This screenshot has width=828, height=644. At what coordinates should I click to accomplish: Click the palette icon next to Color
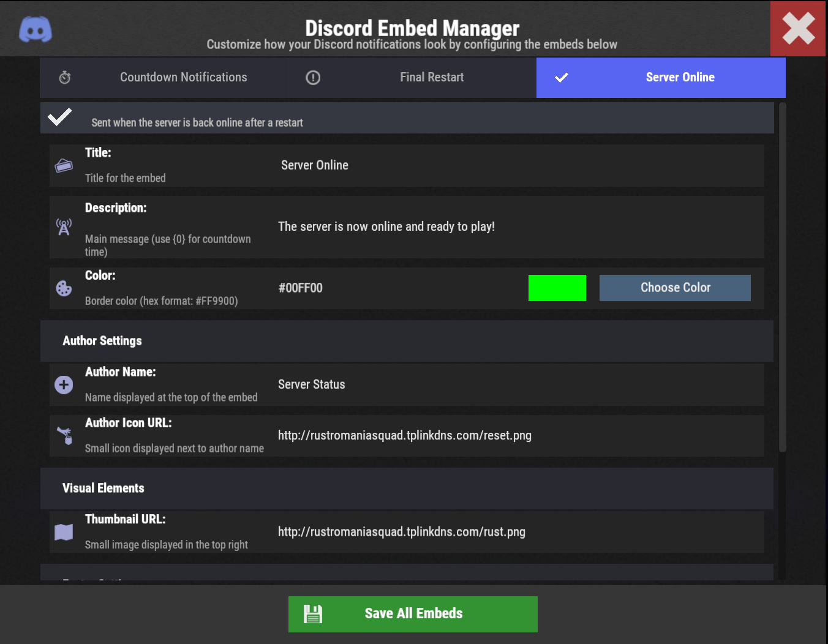pyautogui.click(x=64, y=288)
